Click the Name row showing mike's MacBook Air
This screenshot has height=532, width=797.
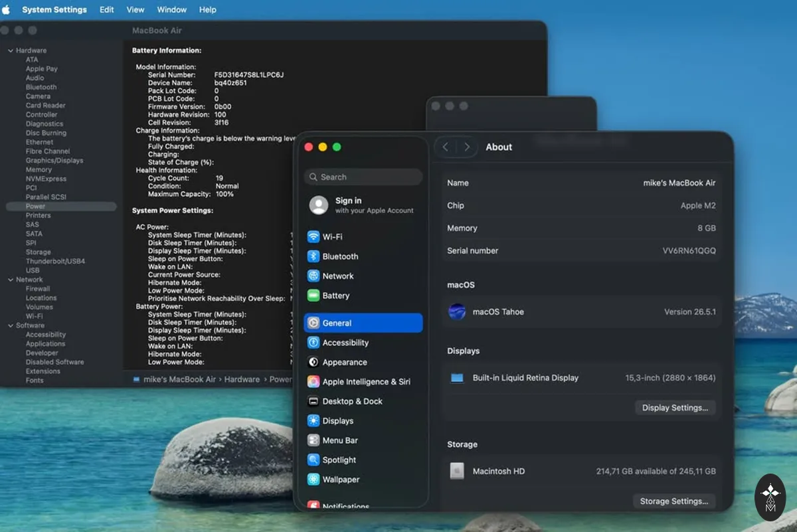coord(582,183)
